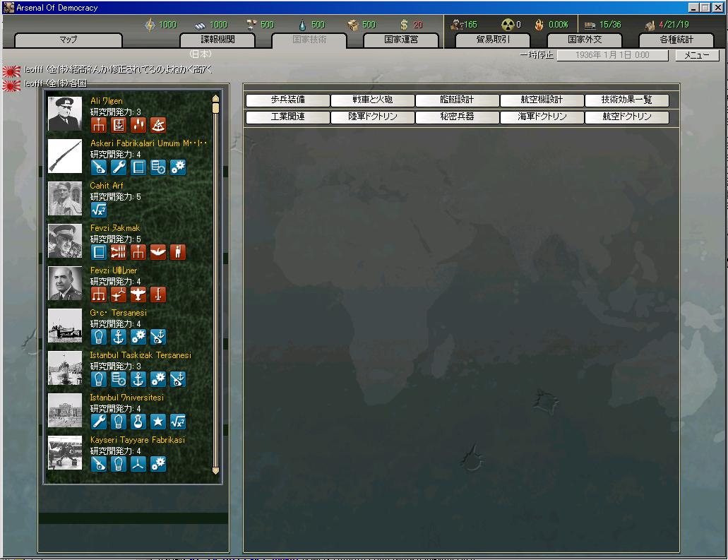
Task: Click the metal icon beside the second 1000
Action: point(200,25)
